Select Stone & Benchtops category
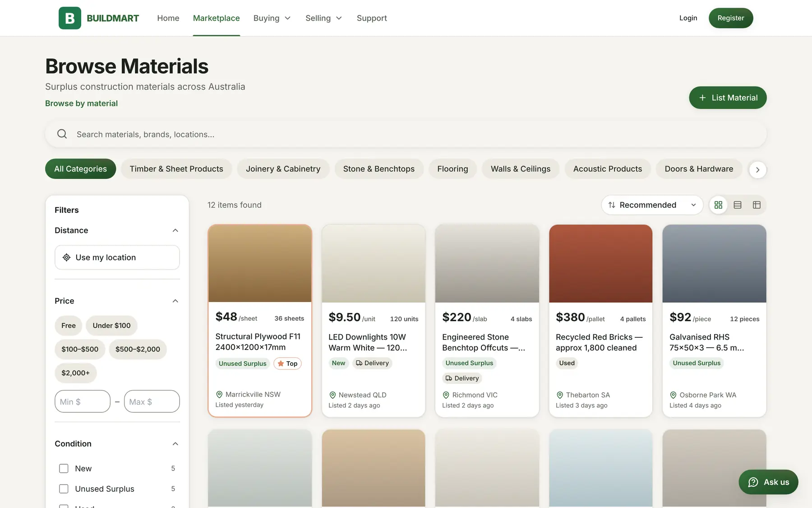The image size is (812, 508). 379,169
